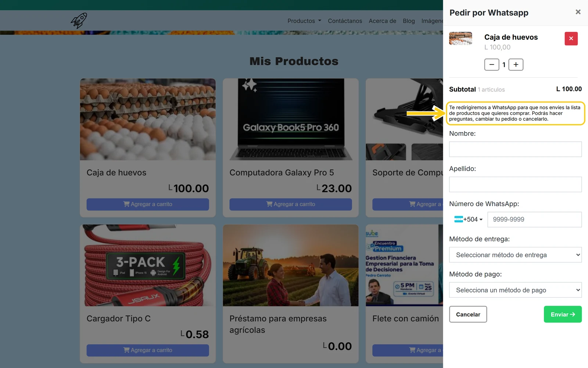Click the Pedir por Whatsapp title
Viewport: 588px width, 368px height.
pos(489,13)
